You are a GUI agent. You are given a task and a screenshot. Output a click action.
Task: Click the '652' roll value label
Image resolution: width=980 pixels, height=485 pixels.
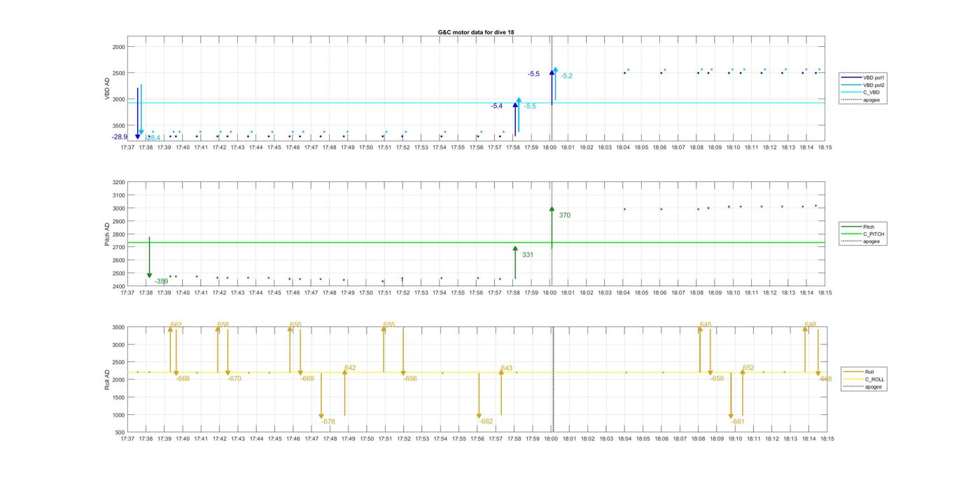(x=748, y=367)
